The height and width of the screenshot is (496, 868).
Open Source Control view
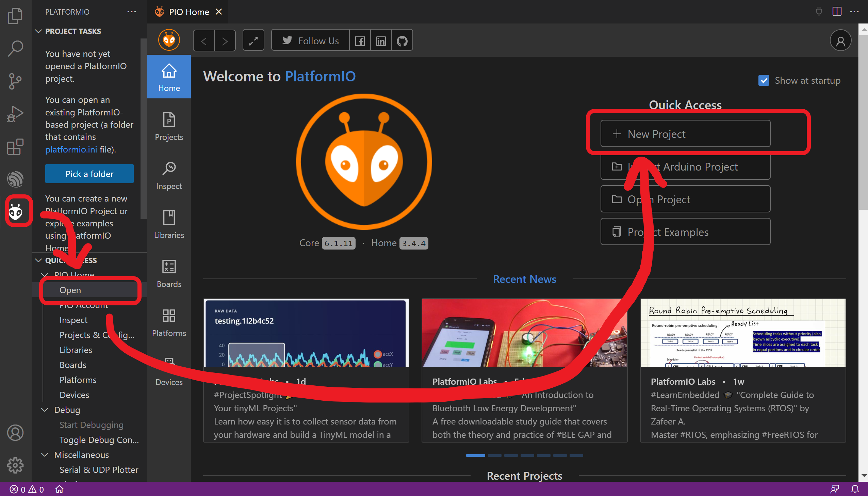tap(15, 81)
